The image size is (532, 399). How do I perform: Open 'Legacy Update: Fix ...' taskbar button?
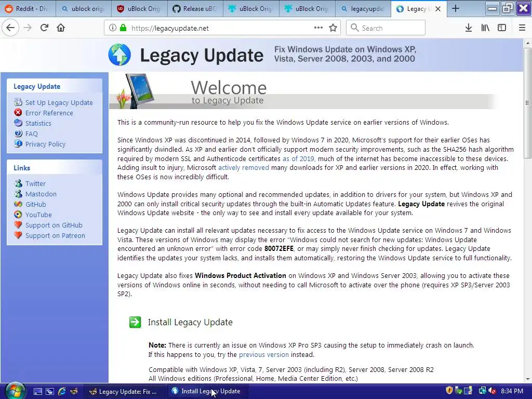click(x=125, y=392)
